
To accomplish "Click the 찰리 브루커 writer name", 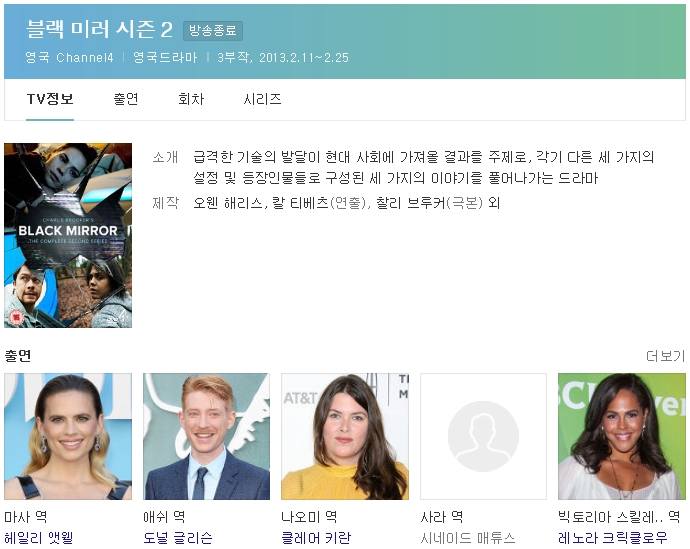I will tap(409, 203).
